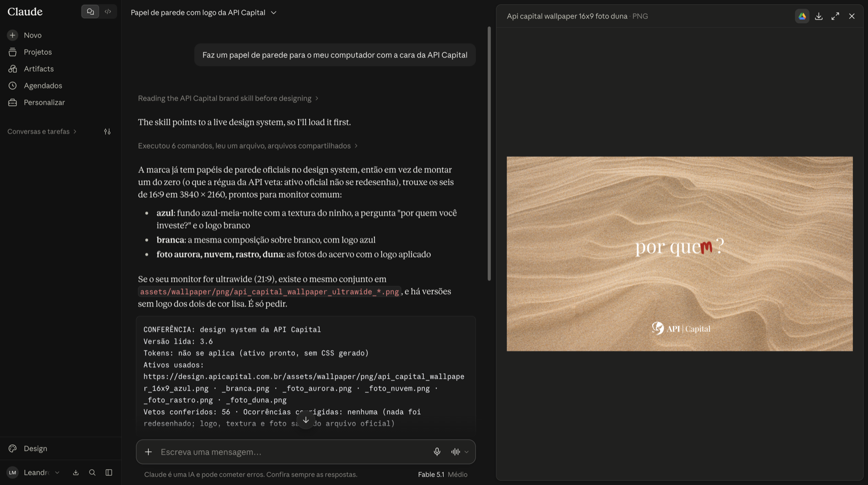Click the download app icon in sidebar footer
The height and width of the screenshot is (485, 868).
tap(75, 473)
